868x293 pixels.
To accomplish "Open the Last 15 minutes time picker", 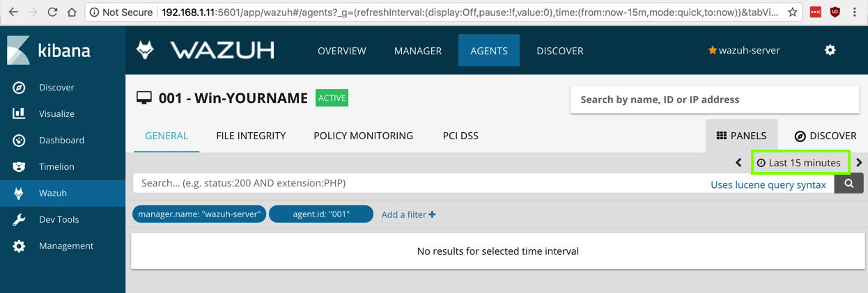I will 800,163.
